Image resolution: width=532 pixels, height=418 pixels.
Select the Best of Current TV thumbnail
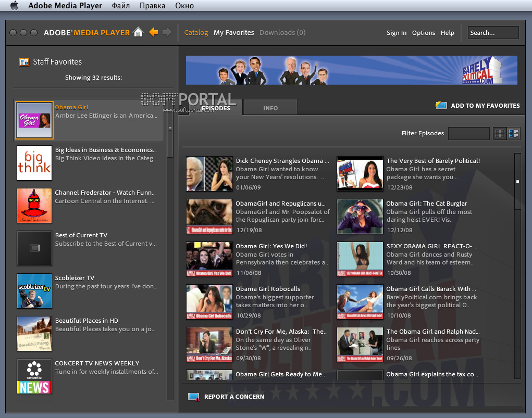(34, 248)
